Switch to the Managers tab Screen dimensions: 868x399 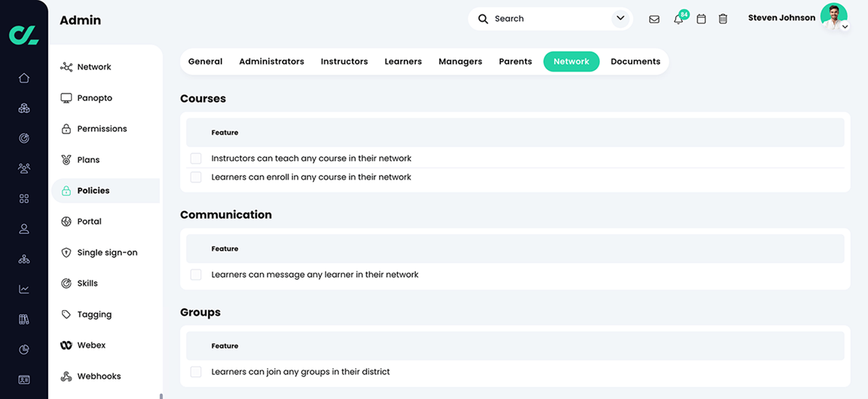tap(460, 62)
